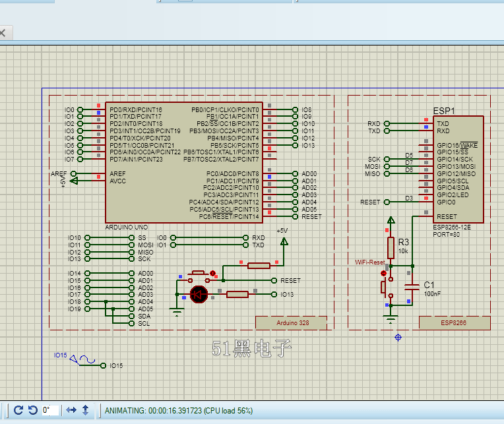Click the IO9 terminal
The height and width of the screenshot is (424, 504).
[x=295, y=117]
